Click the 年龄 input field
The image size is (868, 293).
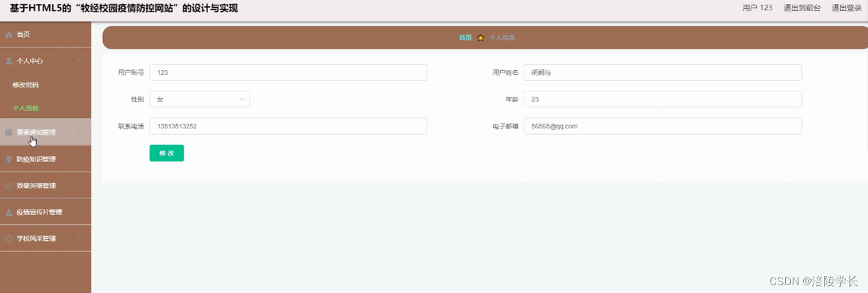click(663, 99)
